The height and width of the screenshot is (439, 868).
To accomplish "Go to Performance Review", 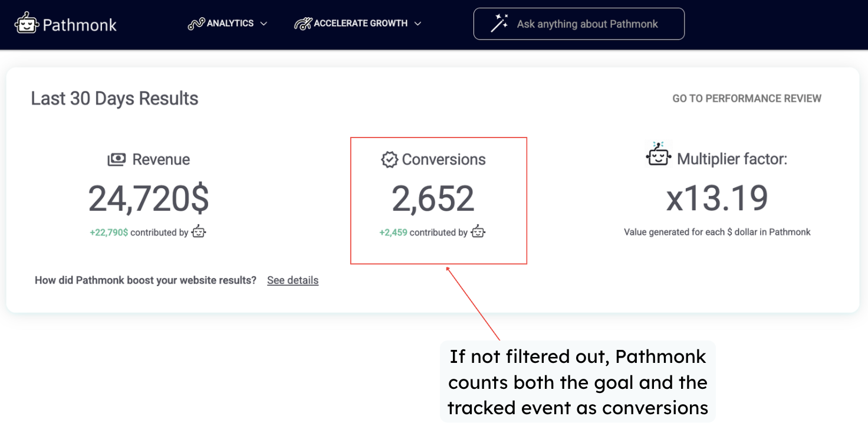I will click(747, 99).
